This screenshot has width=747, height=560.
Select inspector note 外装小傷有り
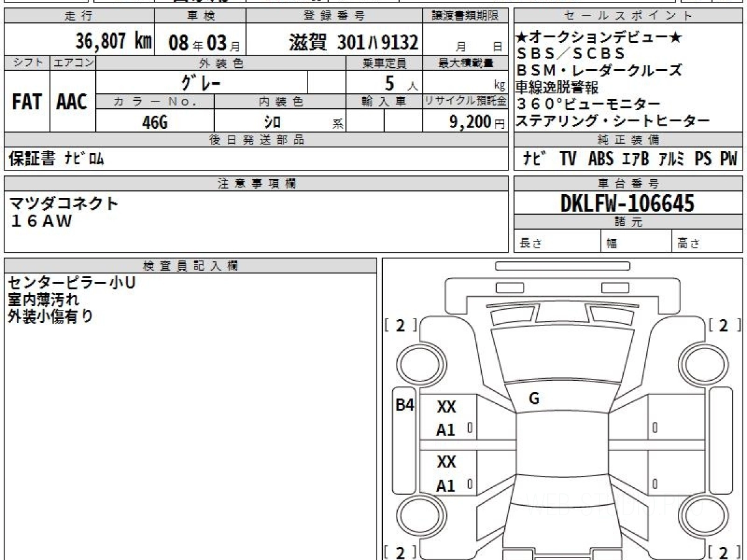50,316
